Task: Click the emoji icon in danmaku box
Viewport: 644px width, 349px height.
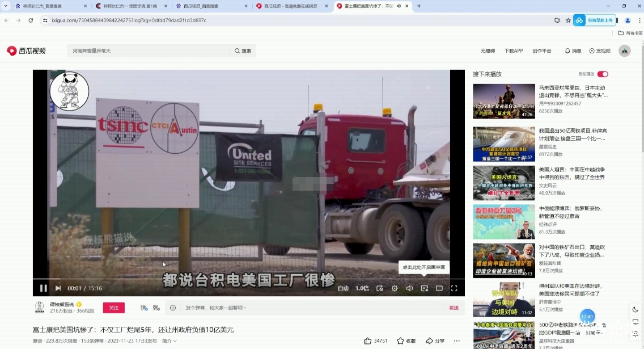Action: [173, 308]
